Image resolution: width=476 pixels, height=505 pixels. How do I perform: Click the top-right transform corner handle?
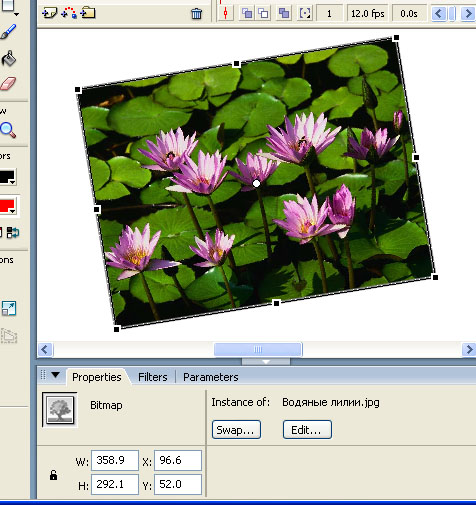tap(396, 37)
